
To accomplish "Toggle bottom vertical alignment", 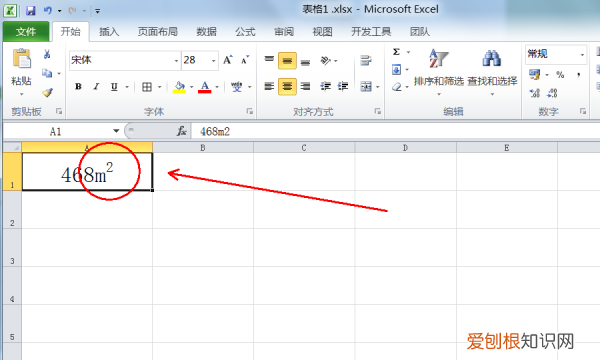I will (x=305, y=61).
